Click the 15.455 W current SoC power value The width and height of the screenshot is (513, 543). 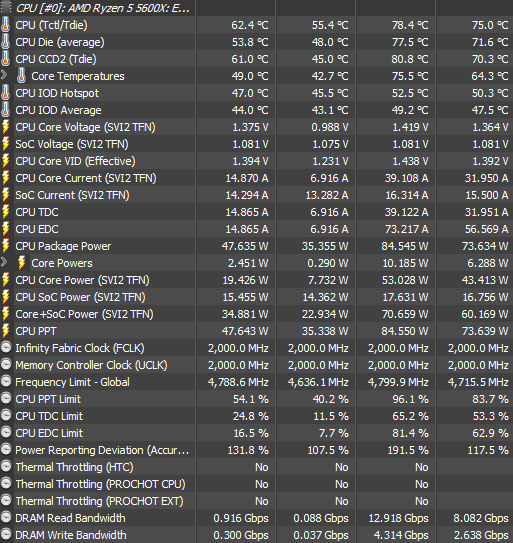pos(245,297)
